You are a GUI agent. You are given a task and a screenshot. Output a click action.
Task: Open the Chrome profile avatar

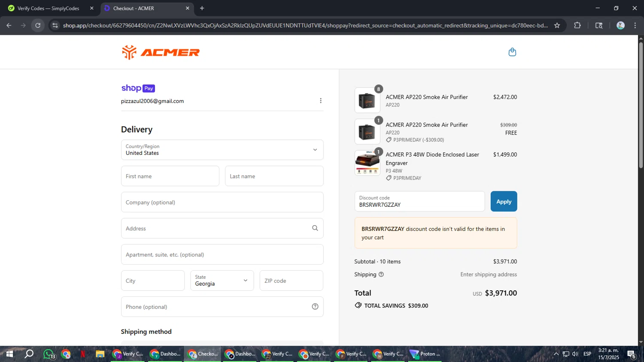click(620, 25)
